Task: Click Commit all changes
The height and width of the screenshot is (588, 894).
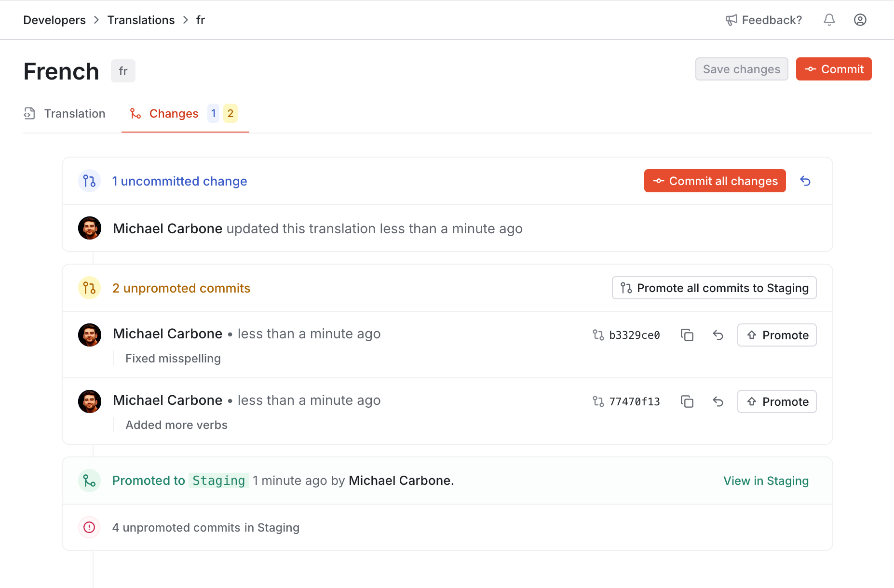Action: pos(715,181)
